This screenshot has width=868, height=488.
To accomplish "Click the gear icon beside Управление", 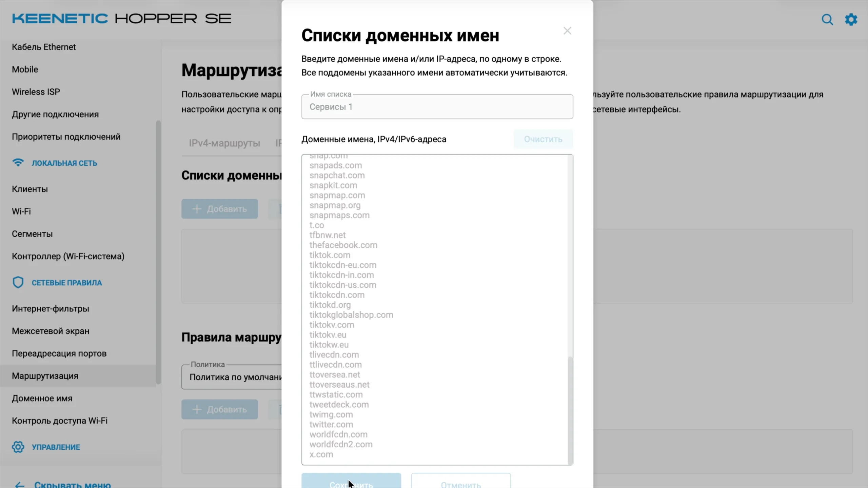I will (x=18, y=447).
